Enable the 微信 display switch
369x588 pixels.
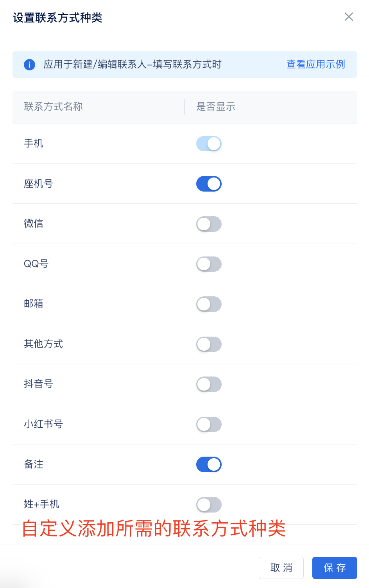(x=209, y=224)
